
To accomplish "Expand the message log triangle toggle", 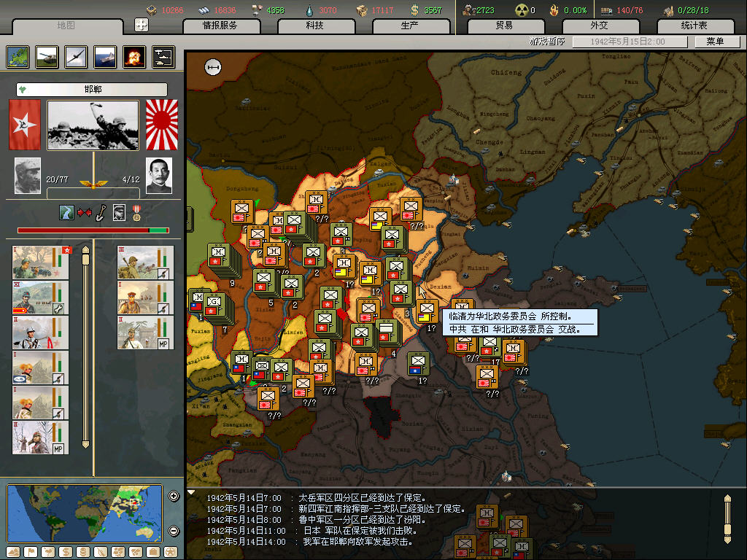I will tap(191, 492).
